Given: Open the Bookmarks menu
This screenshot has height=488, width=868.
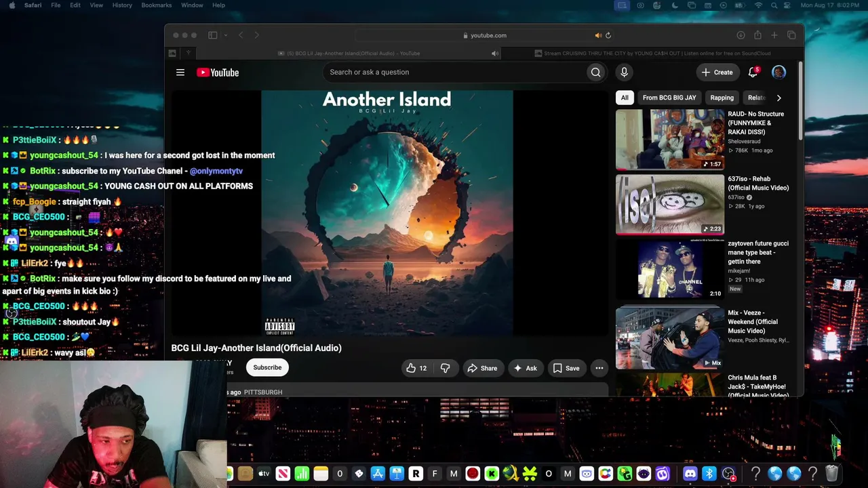Looking at the screenshot, I should (157, 5).
